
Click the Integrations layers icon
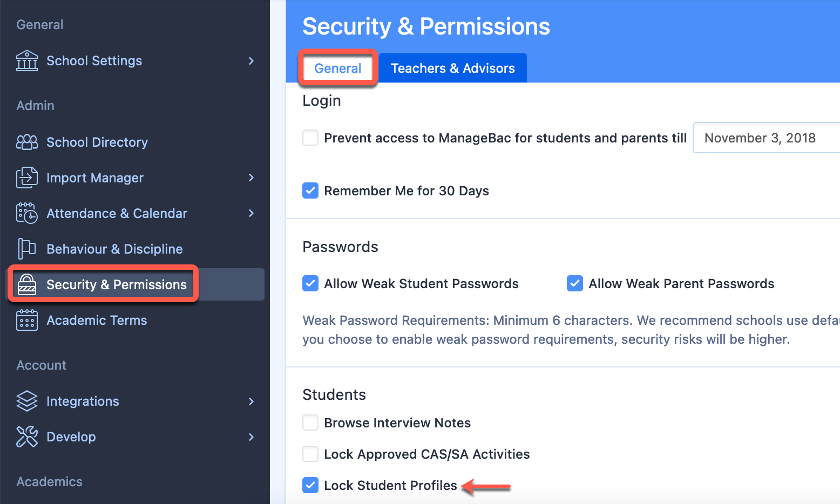tap(27, 401)
